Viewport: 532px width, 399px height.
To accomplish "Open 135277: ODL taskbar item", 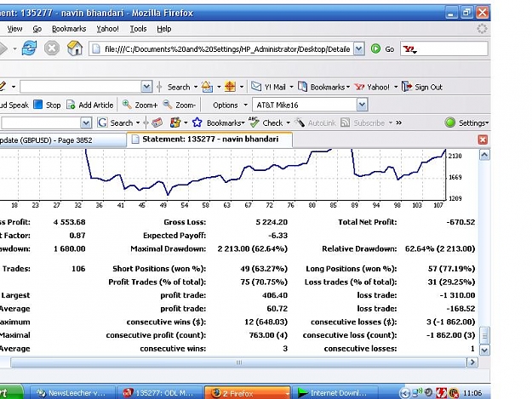I will [159, 393].
